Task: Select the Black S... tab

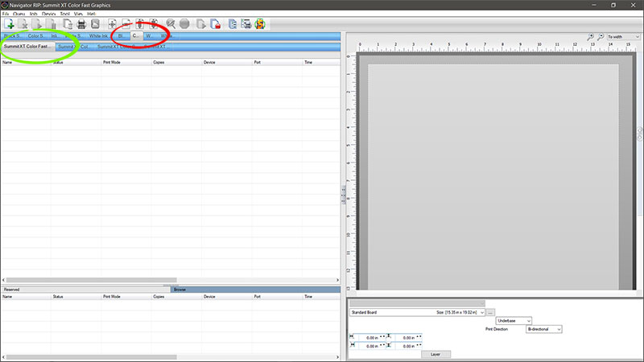Action: pyautogui.click(x=12, y=36)
